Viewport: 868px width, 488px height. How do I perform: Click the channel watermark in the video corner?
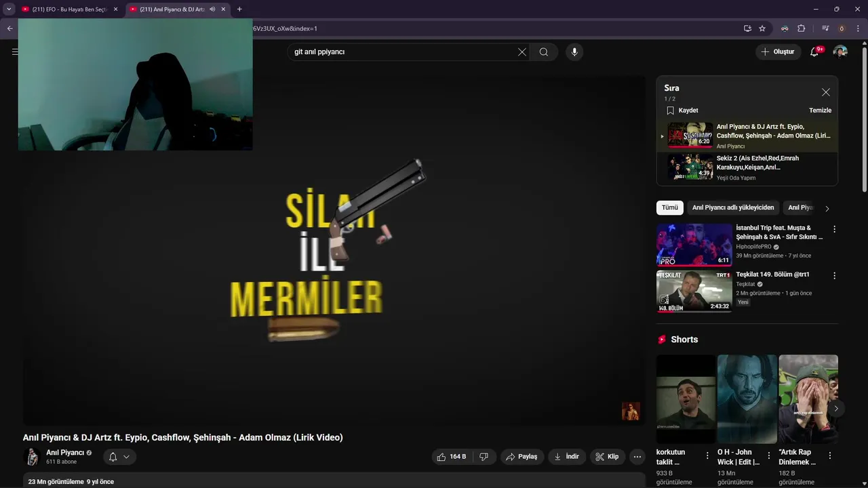(631, 411)
